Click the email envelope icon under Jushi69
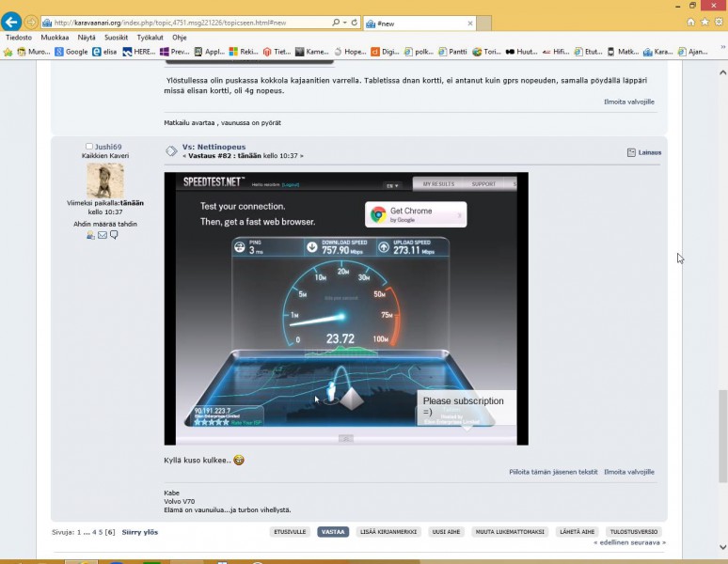The image size is (728, 564). pyautogui.click(x=103, y=235)
